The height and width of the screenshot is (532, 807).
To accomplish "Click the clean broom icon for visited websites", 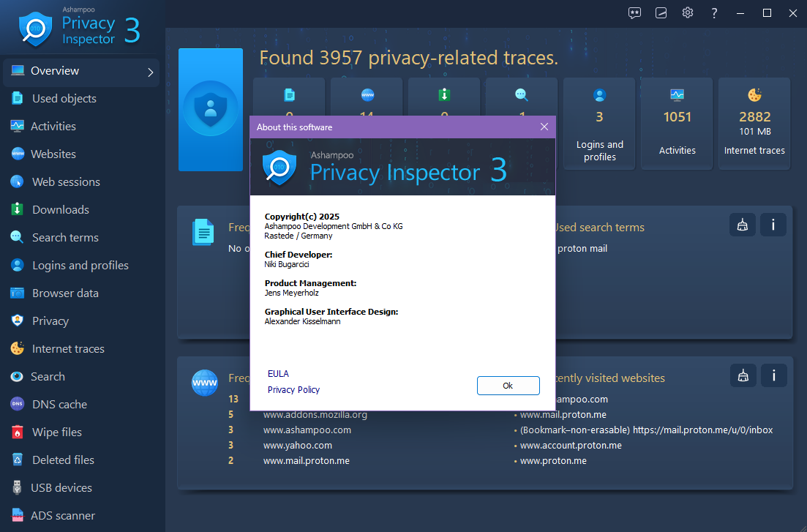I will (x=743, y=375).
